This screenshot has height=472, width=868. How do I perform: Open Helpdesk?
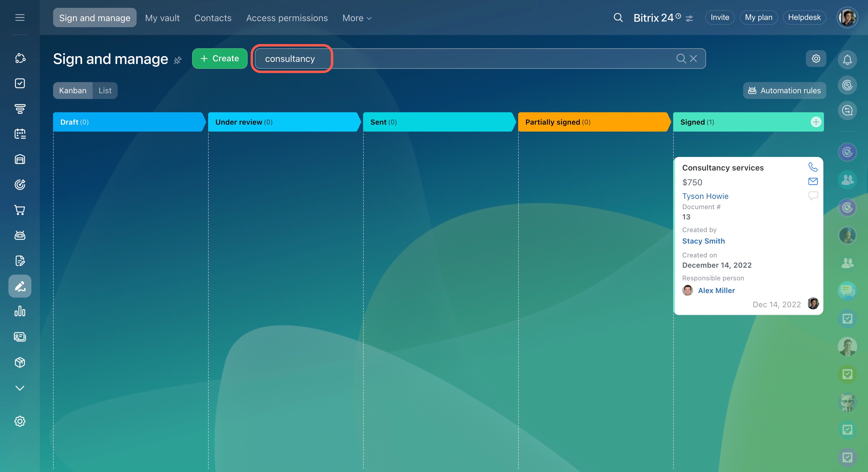coord(804,18)
